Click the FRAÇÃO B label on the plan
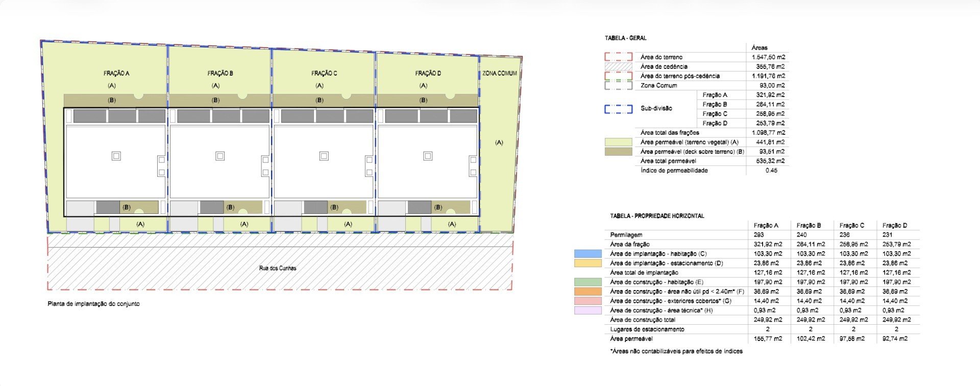980x386 pixels. [220, 74]
